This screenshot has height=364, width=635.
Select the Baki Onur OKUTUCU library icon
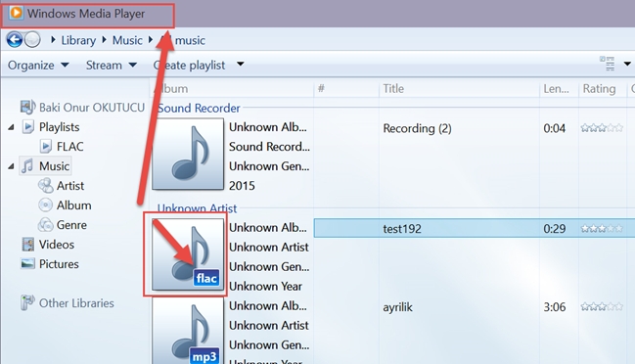pos(27,107)
